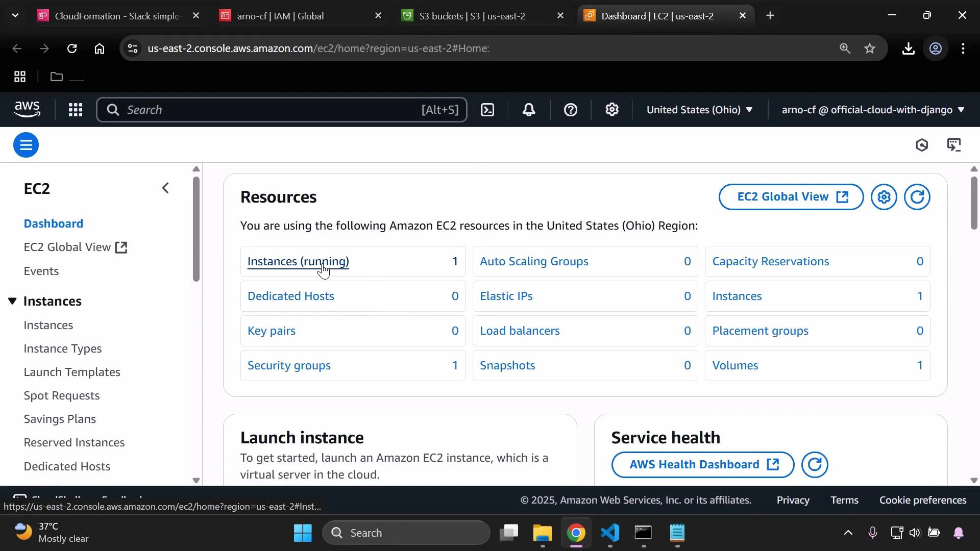Toggle the EC2 navigation sidebar hamburger
This screenshot has height=551, width=980.
click(26, 145)
